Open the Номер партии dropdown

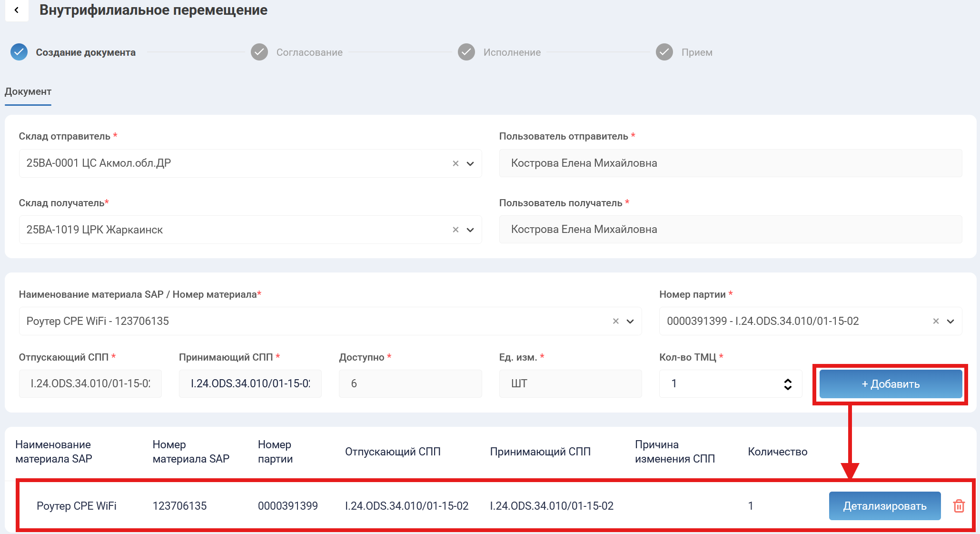point(950,321)
